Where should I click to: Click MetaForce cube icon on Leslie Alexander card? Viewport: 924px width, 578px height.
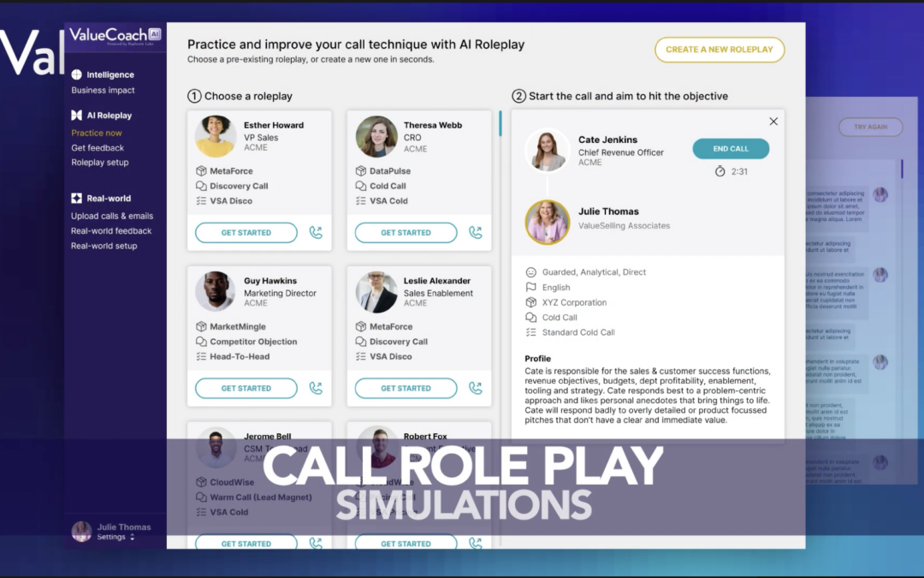pyautogui.click(x=361, y=326)
